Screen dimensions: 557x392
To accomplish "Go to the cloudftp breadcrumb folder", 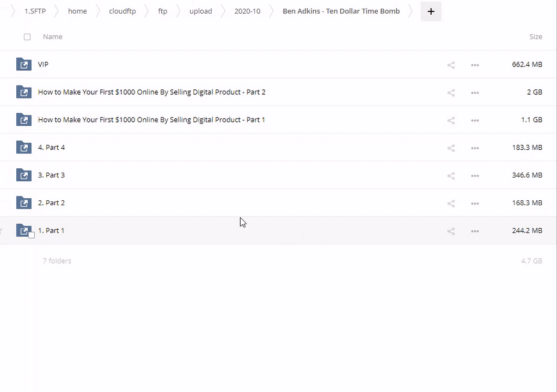I will click(123, 11).
